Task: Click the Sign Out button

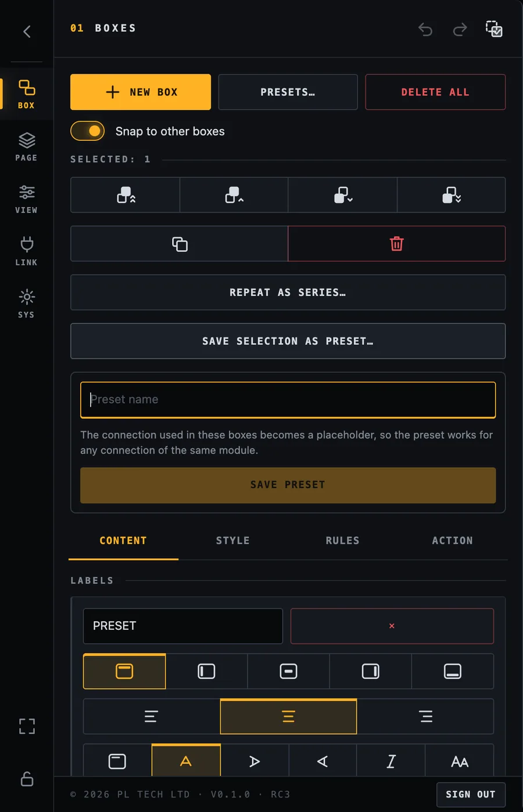Action: 471,795
